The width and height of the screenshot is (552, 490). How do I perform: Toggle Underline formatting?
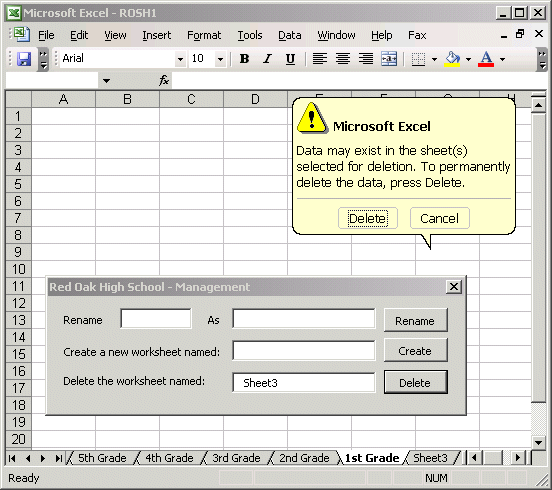[290, 59]
